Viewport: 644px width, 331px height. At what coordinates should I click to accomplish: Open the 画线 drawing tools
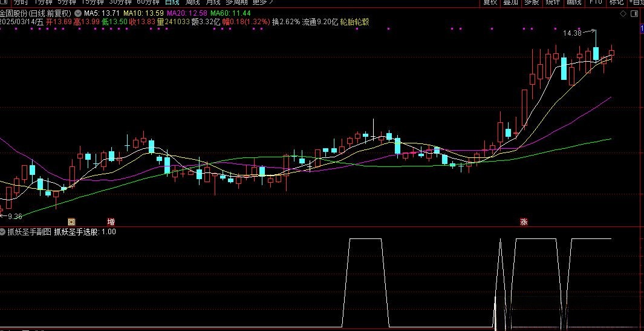pos(574,2)
